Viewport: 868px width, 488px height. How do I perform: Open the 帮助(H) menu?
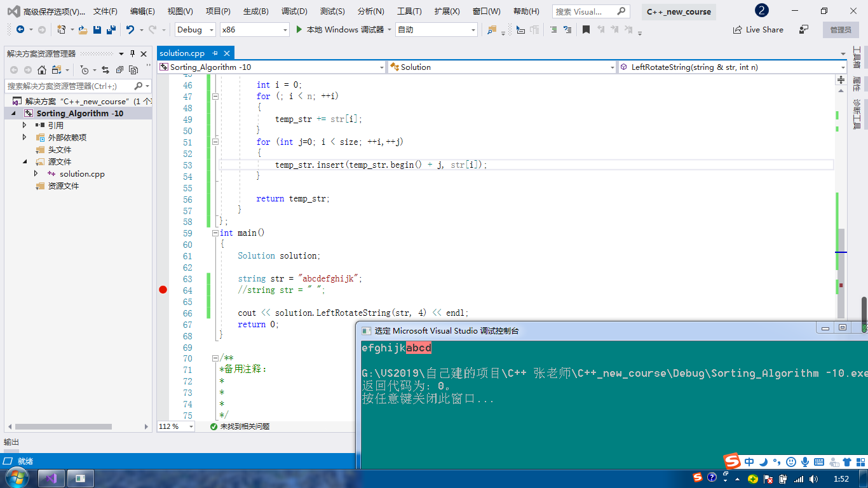pos(526,11)
